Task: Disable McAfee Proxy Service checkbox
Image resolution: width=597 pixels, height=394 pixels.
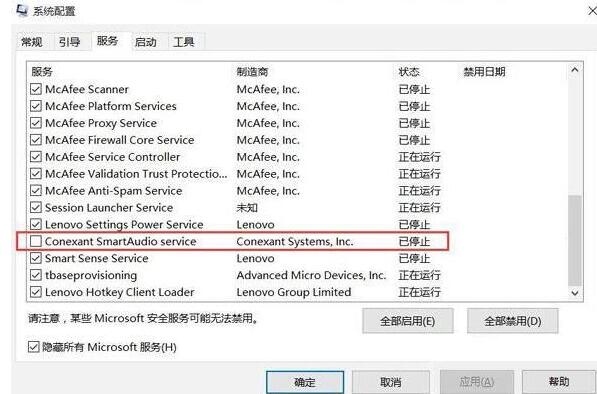Action: pyautogui.click(x=36, y=123)
